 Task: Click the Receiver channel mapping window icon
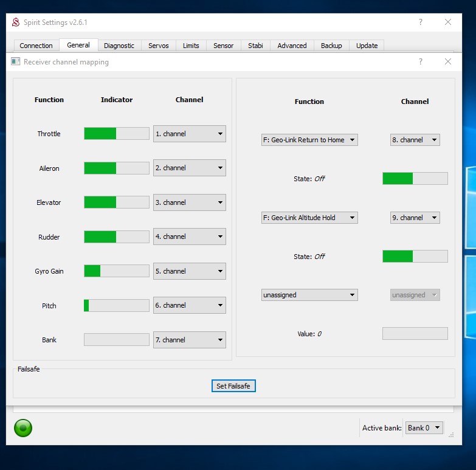(16, 61)
